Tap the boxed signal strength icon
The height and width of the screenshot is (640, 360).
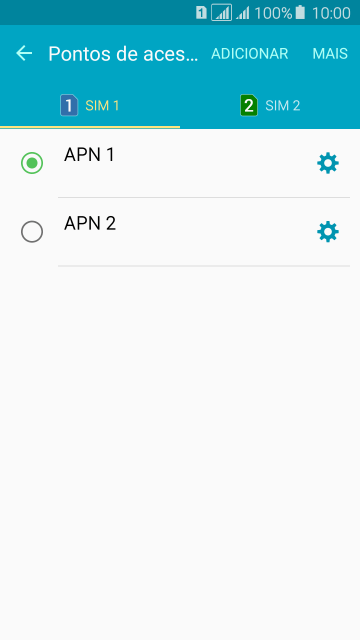coord(222,13)
